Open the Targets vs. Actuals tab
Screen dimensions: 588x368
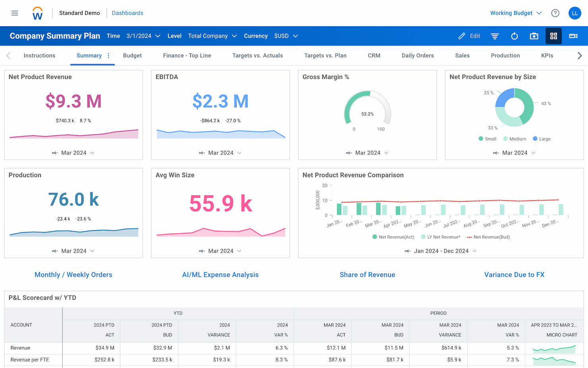tap(257, 56)
